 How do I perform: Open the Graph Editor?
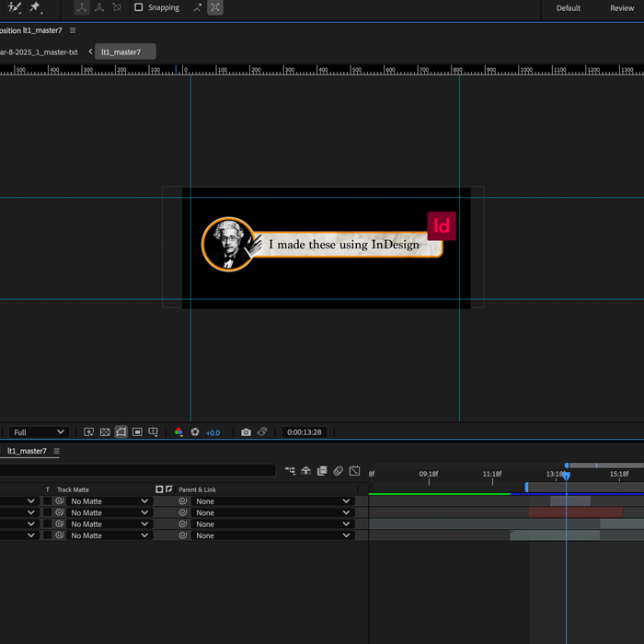point(354,471)
